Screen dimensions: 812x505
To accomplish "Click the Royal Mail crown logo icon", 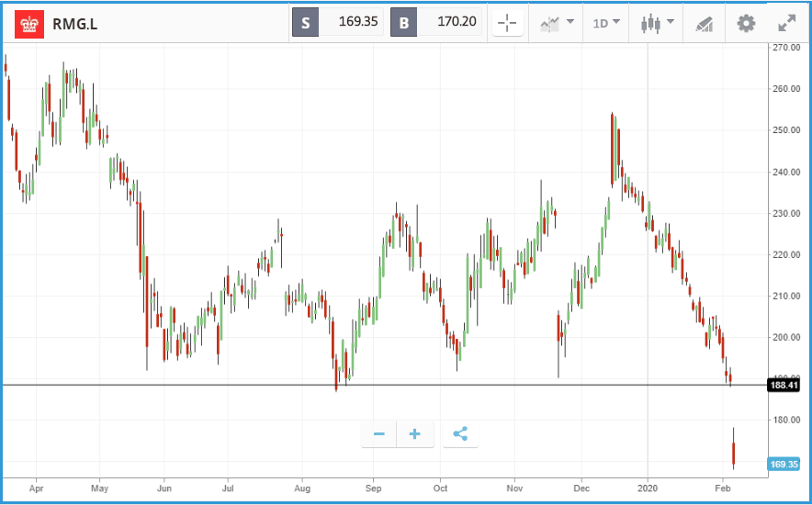I will tap(29, 24).
